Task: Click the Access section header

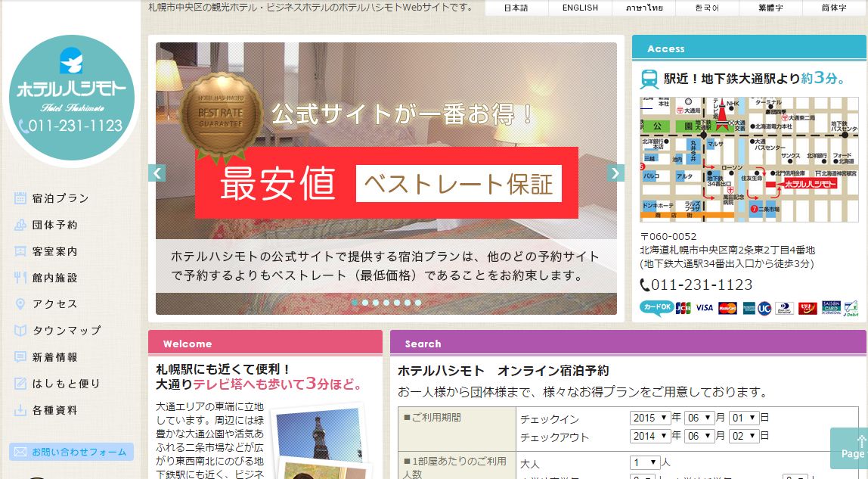Action: pos(749,48)
